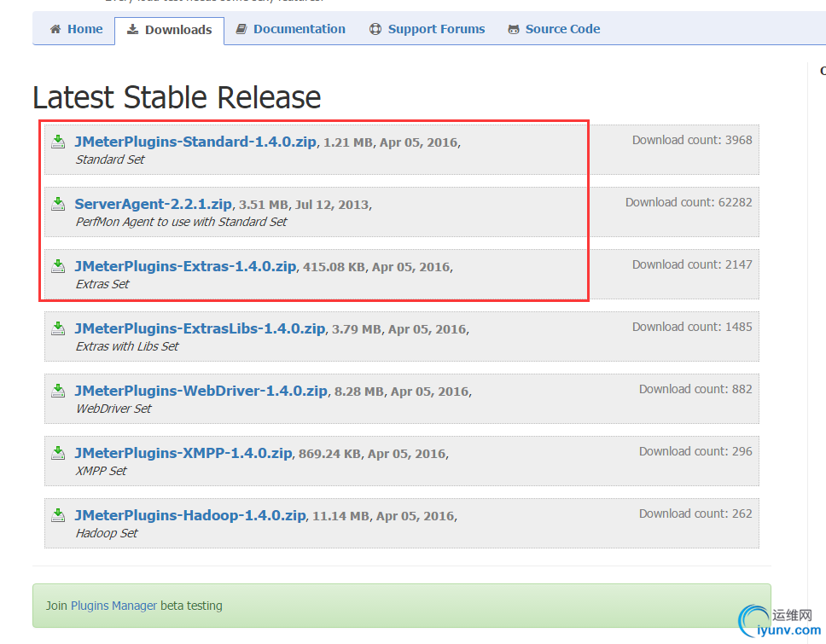The image size is (826, 644).
Task: Click the 1.21 MB, Apr 05, 2016 details
Action: point(390,142)
